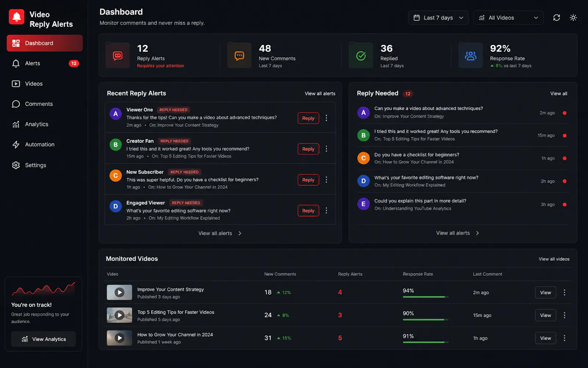Go to Alerts in the sidebar
This screenshot has width=588, height=368.
pos(44,63)
